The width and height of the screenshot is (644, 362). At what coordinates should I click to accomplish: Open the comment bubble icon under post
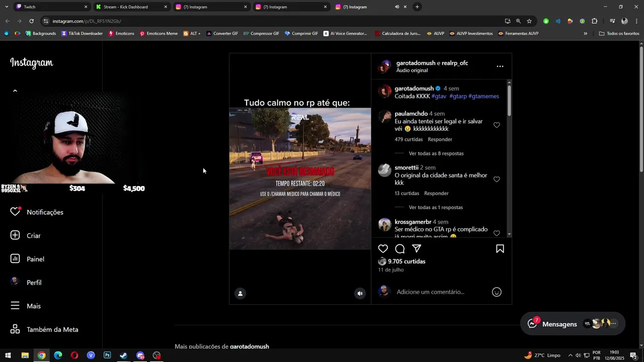[x=400, y=249]
